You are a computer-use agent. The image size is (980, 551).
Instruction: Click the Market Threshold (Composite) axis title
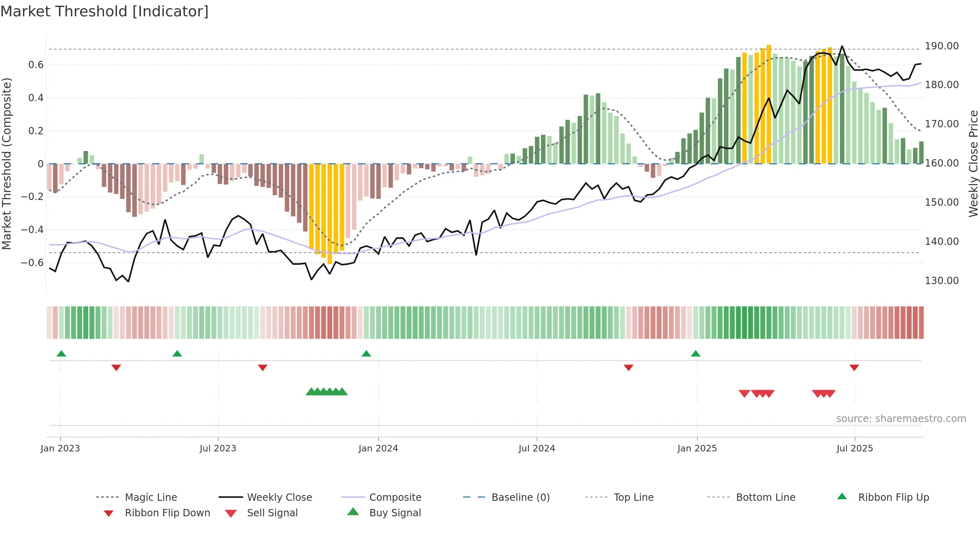pos(7,163)
